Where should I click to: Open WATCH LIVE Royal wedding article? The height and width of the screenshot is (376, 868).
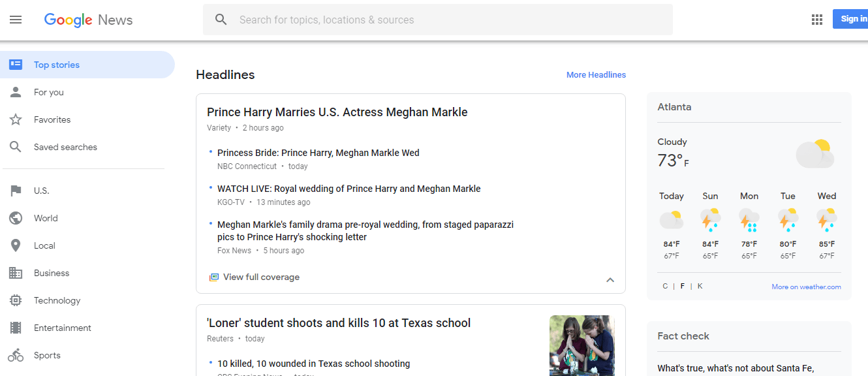click(x=349, y=189)
